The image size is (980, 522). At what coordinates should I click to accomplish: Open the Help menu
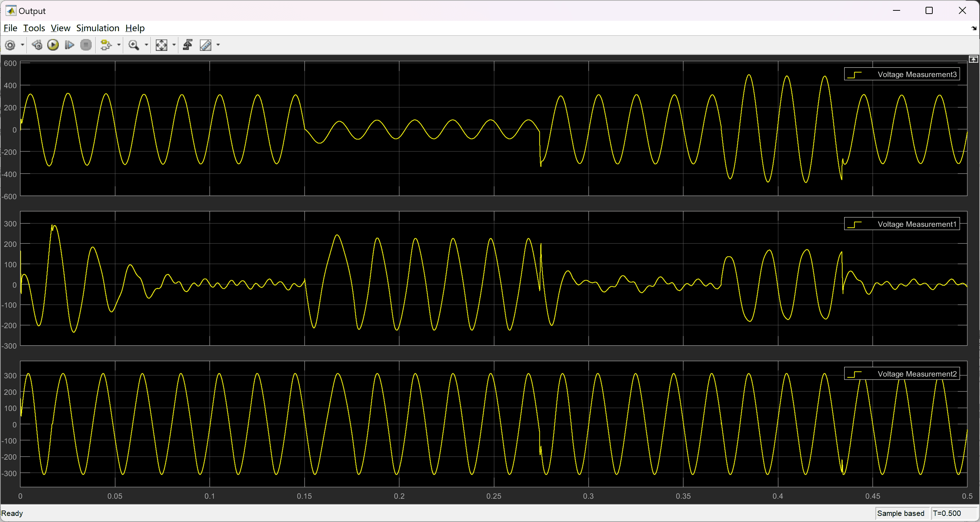135,28
